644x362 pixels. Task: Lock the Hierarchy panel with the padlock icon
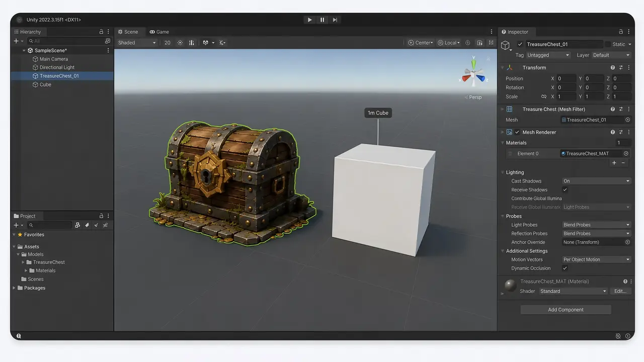coord(101,32)
